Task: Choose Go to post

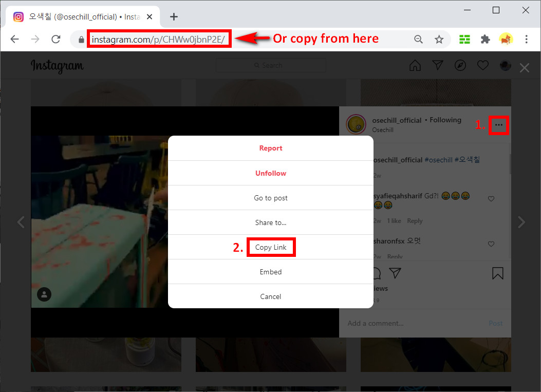Action: click(271, 198)
